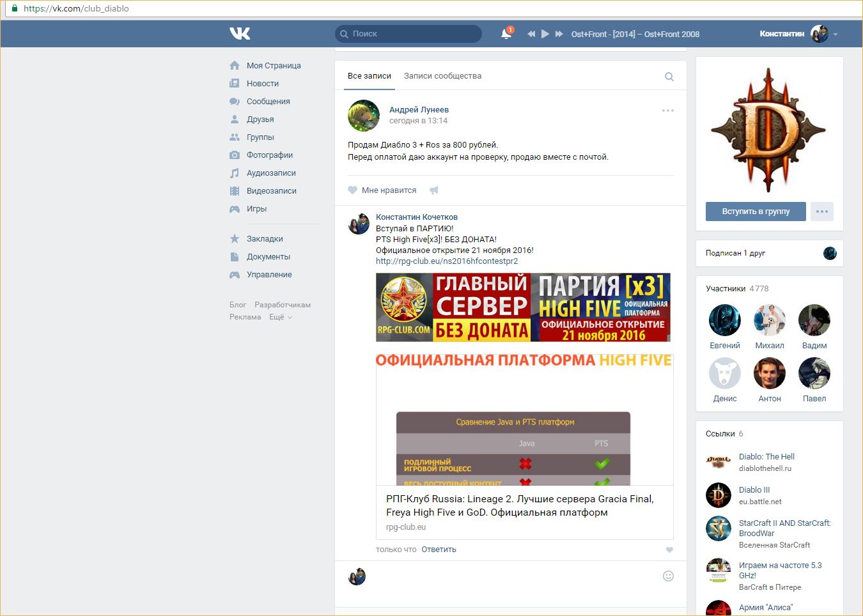Open the Андрей Лунеев author name link

click(x=419, y=109)
